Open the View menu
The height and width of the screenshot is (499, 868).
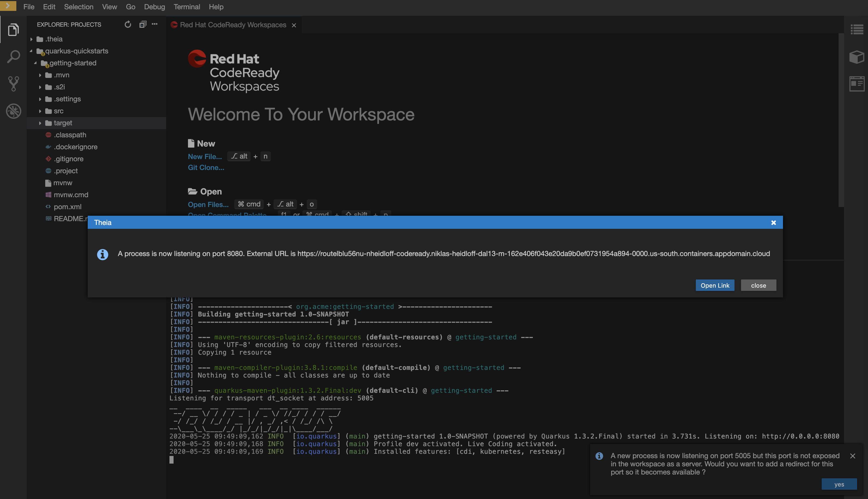coord(109,7)
